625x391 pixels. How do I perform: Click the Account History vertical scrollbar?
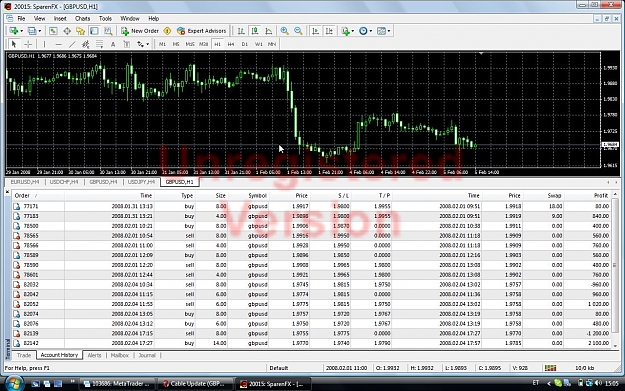click(615, 270)
